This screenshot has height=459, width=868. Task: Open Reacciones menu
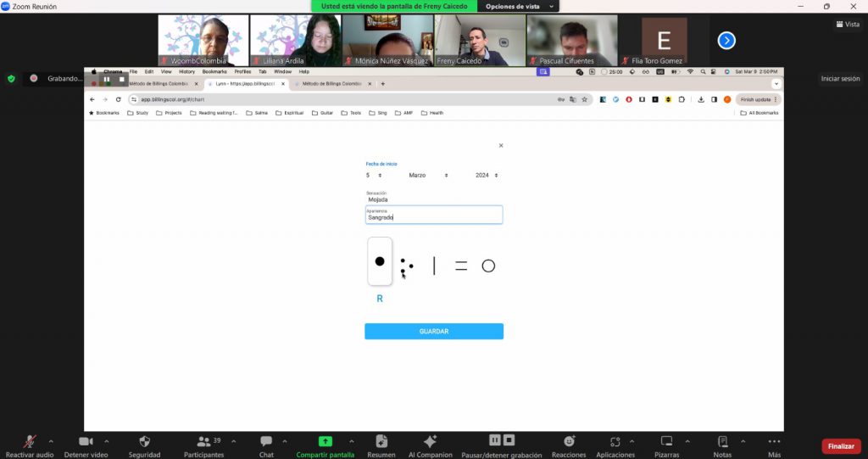click(x=569, y=447)
